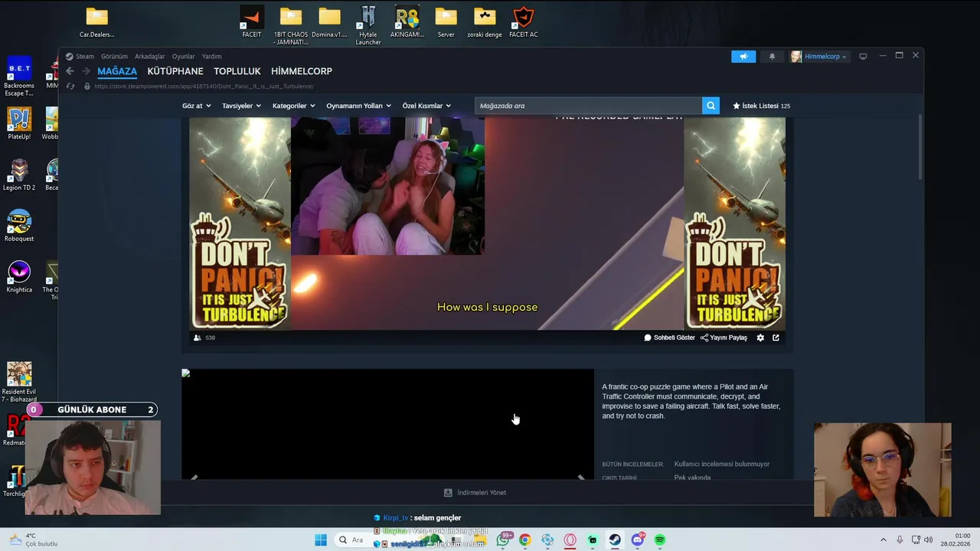
Task: Open FACEIT AC desktop shortcut
Action: pyautogui.click(x=523, y=22)
